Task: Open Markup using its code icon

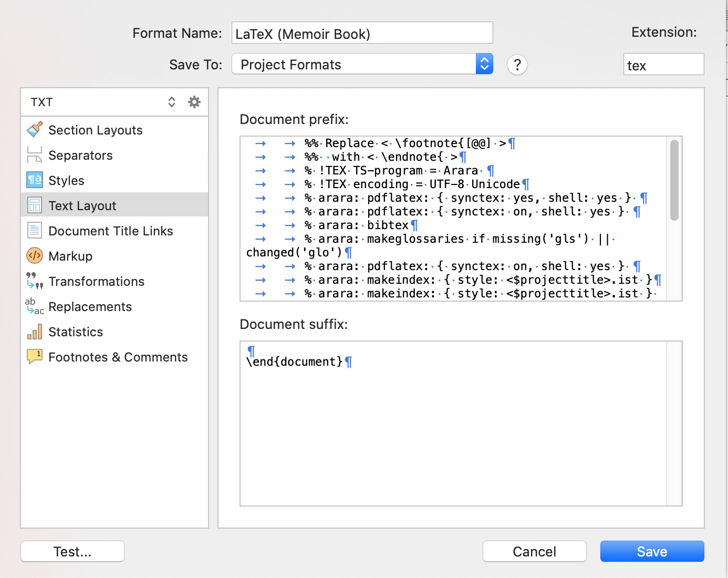Action: tap(34, 256)
